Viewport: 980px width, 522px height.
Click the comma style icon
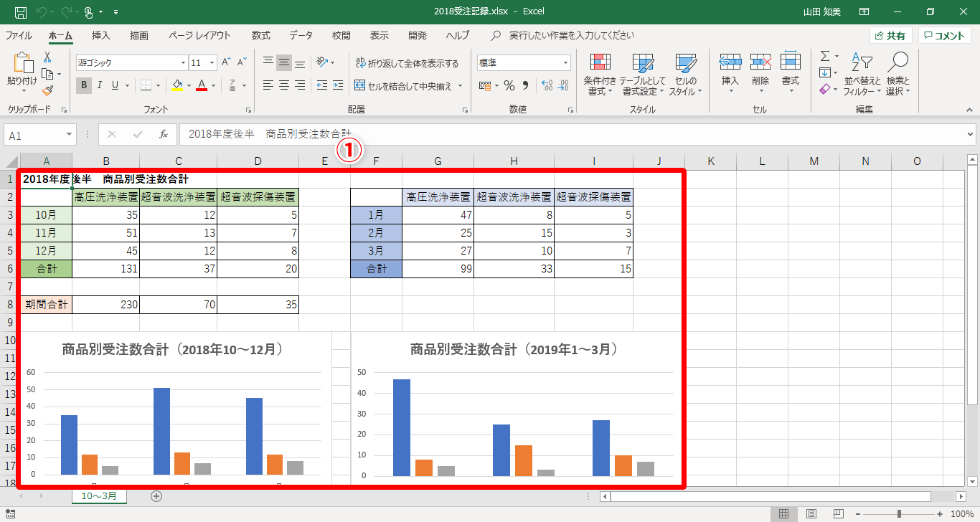[525, 86]
